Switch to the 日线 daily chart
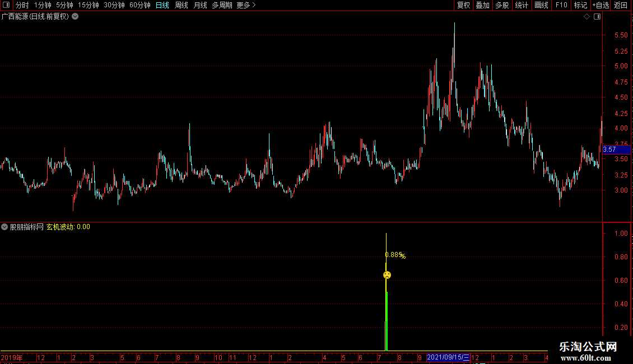633x364 pixels. click(x=162, y=5)
